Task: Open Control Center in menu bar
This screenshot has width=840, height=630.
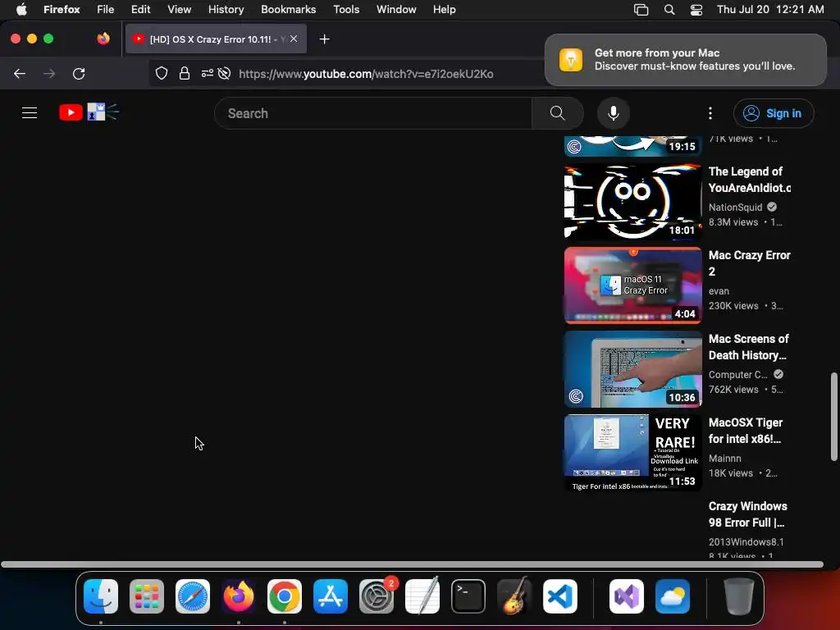Action: [696, 10]
